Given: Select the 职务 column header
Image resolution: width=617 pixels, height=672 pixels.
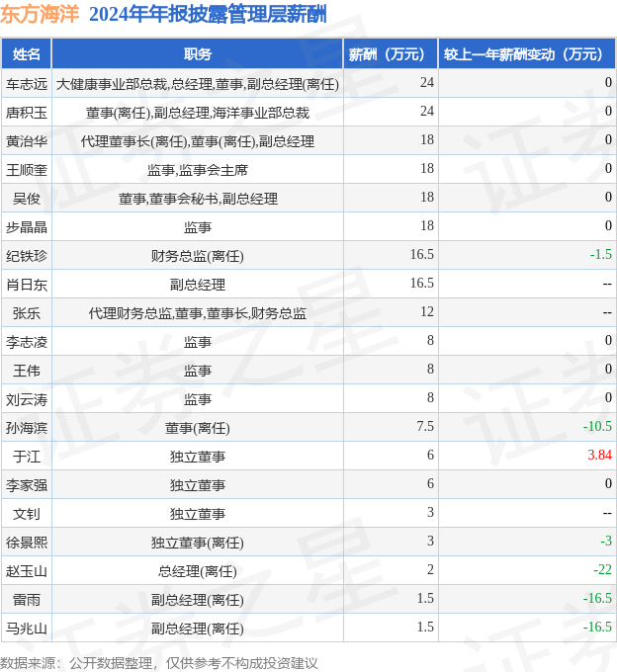Looking at the screenshot, I should point(198,54).
